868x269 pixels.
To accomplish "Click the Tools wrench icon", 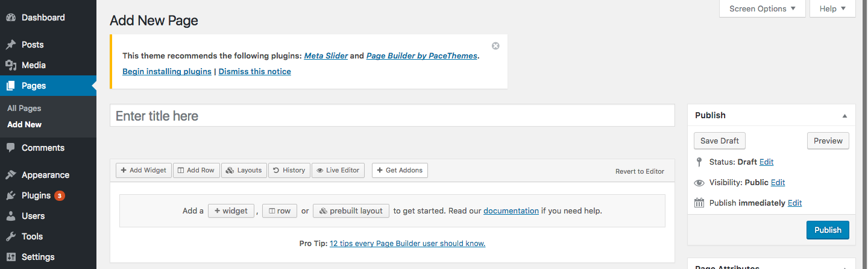I will click(11, 236).
